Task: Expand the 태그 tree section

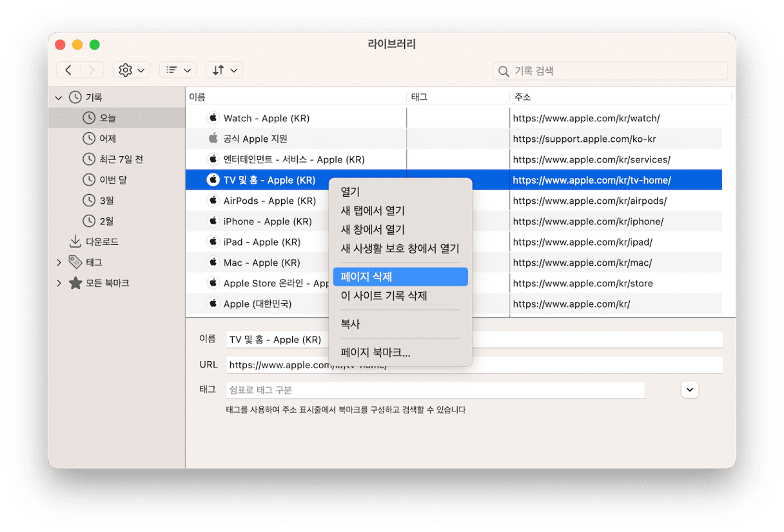Action: [59, 262]
